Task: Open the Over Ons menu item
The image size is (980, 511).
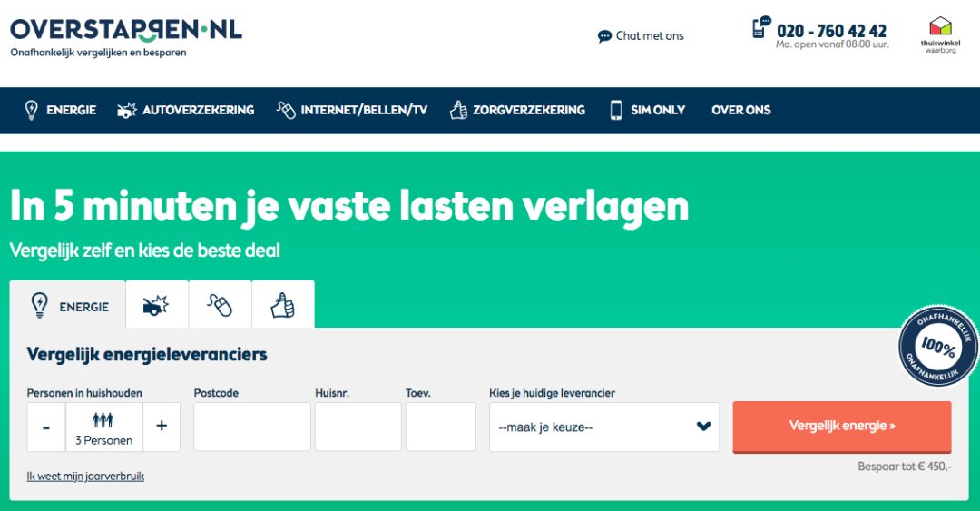Action: [741, 110]
